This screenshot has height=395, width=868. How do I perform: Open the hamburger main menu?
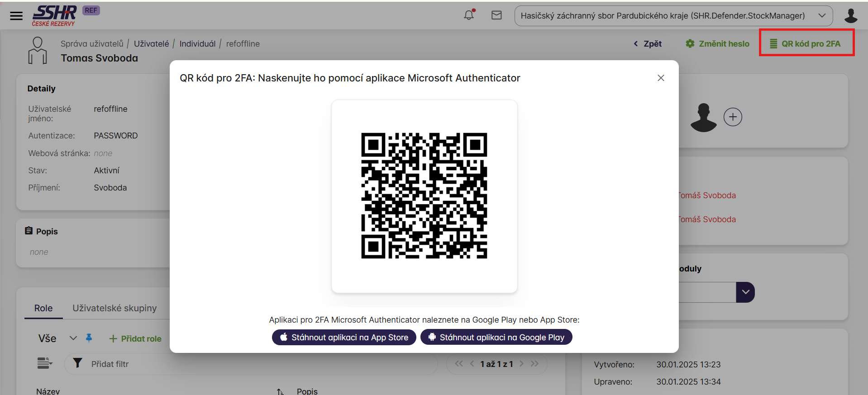pyautogui.click(x=16, y=16)
